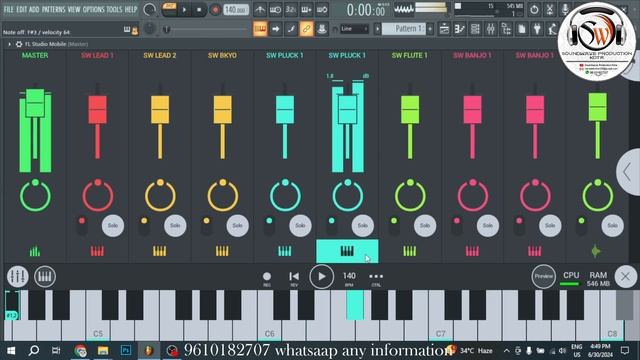
Task: Open the CTRL three-dots menu
Action: pyautogui.click(x=376, y=279)
